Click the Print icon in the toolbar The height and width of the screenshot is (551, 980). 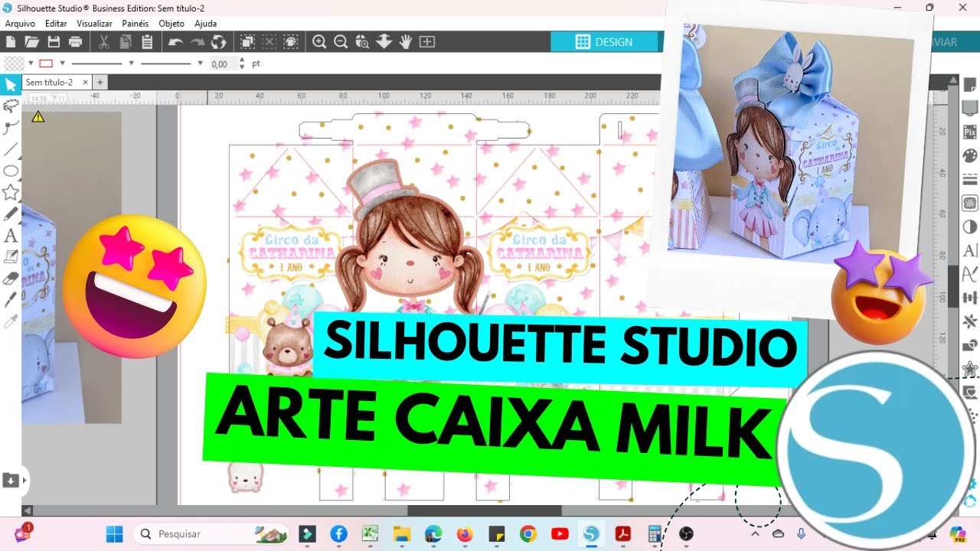tap(75, 41)
